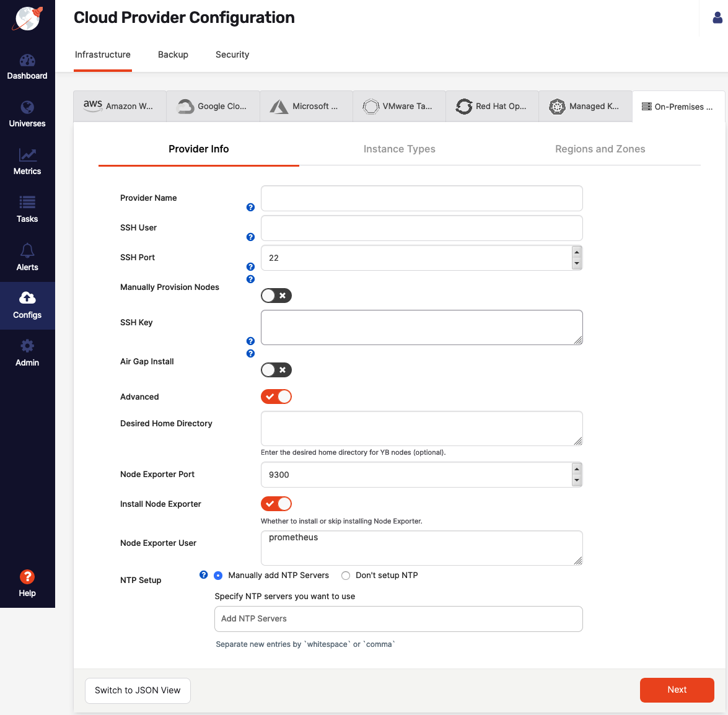The height and width of the screenshot is (715, 728).
Task: Open the Tasks list icon
Action: (x=27, y=203)
